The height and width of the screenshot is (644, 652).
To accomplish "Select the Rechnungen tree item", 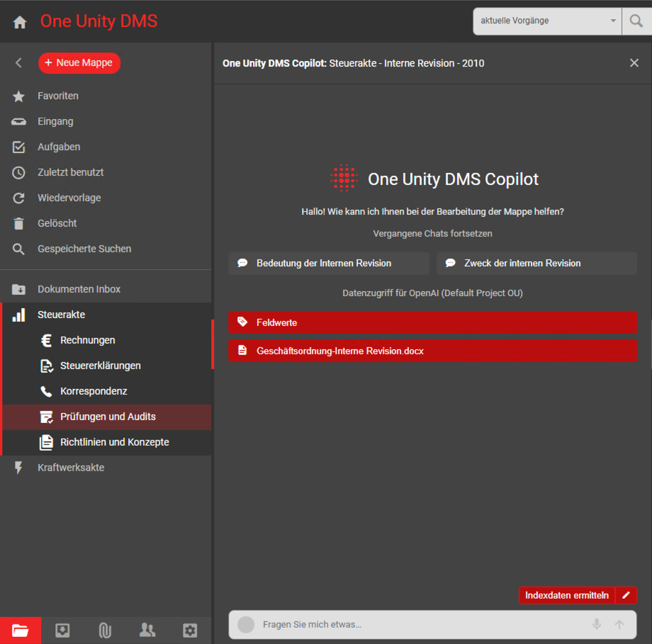I will pos(107,340).
